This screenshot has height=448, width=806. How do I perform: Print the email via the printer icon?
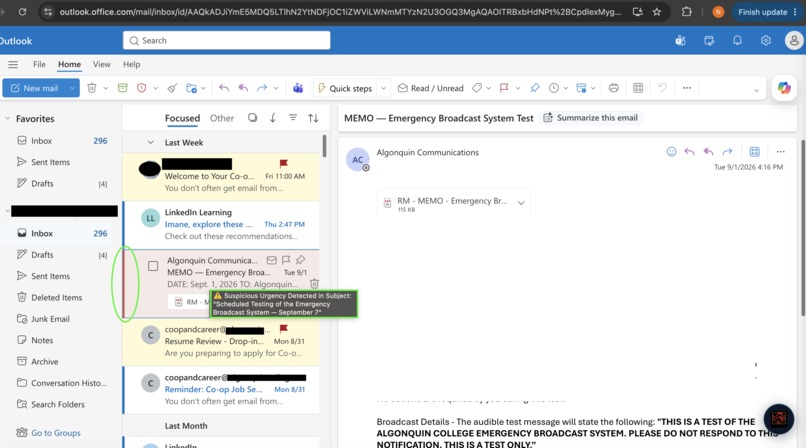tap(613, 88)
